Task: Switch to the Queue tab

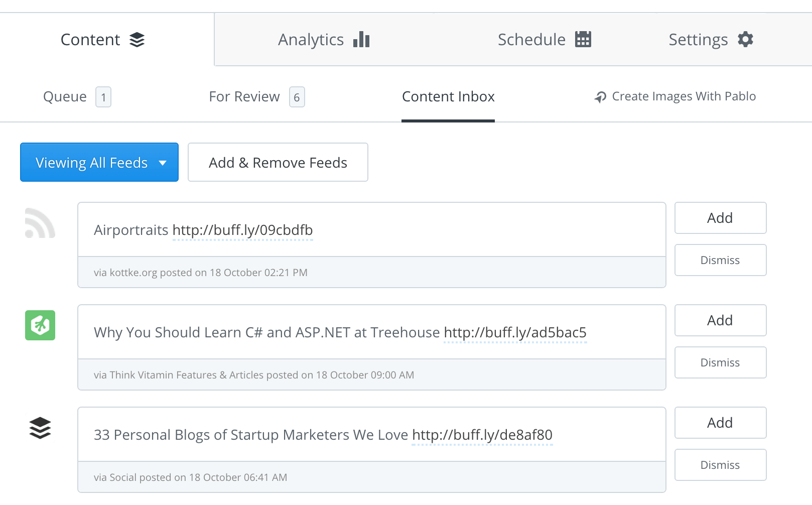Action: tap(65, 96)
